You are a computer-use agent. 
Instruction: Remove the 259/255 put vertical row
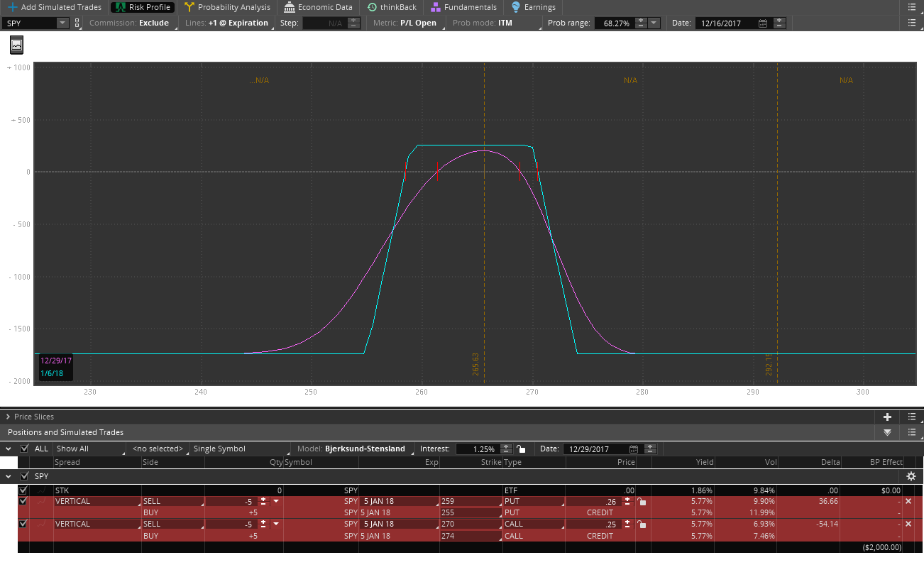(908, 501)
